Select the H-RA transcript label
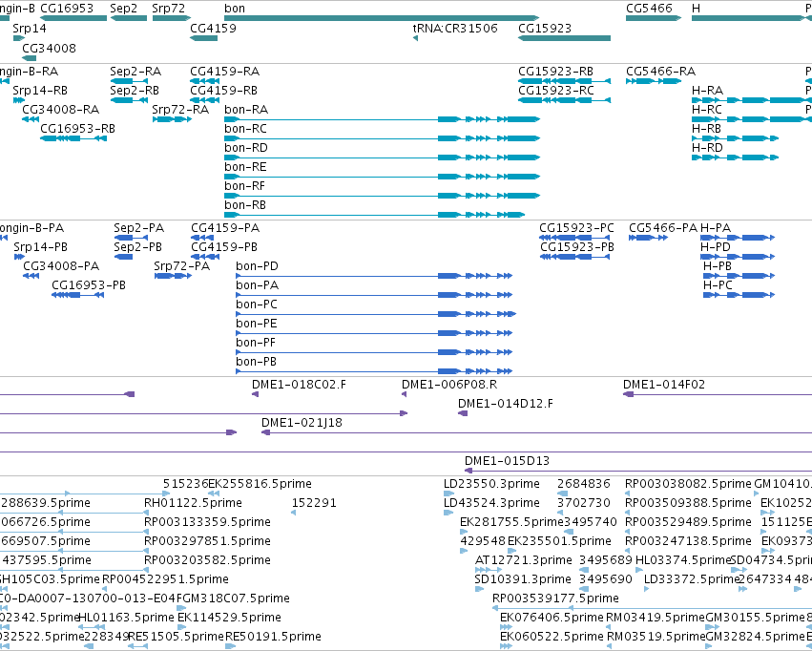 [707, 90]
